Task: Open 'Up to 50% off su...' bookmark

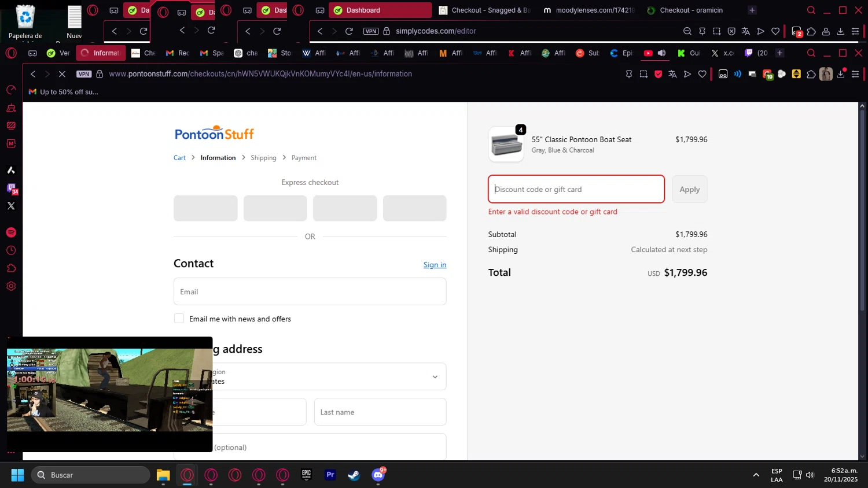Action: click(64, 92)
